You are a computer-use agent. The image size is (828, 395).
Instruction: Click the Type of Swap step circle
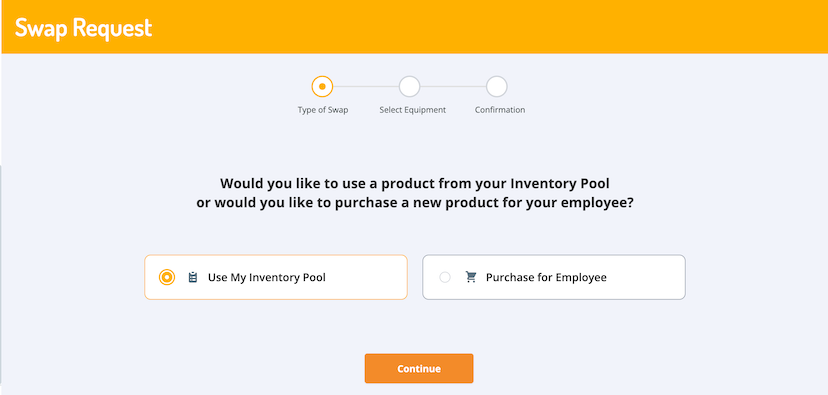pyautogui.click(x=322, y=87)
